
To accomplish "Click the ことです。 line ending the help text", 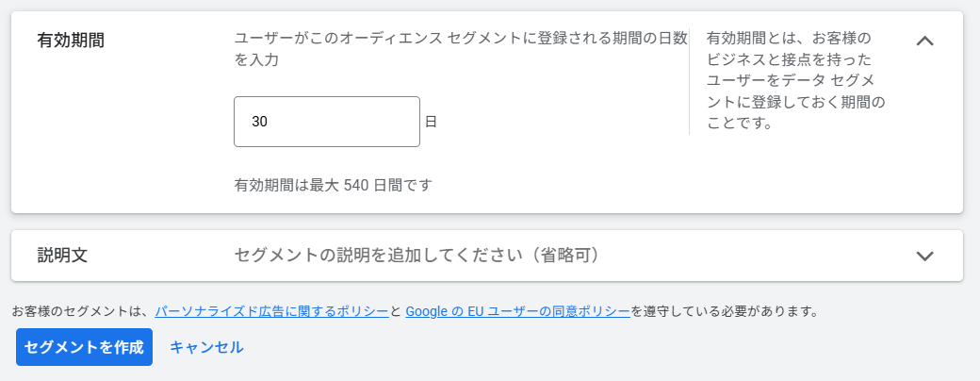I will pos(739,123).
